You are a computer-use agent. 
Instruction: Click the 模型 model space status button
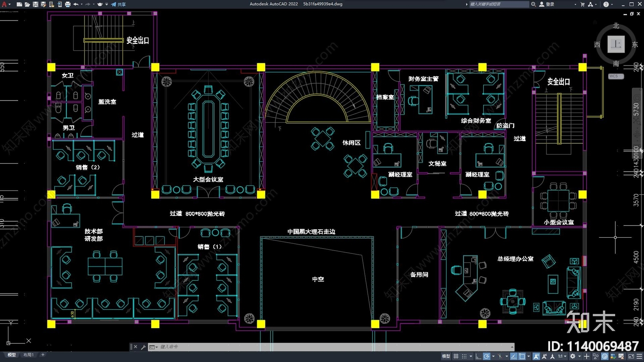pyautogui.click(x=446, y=356)
